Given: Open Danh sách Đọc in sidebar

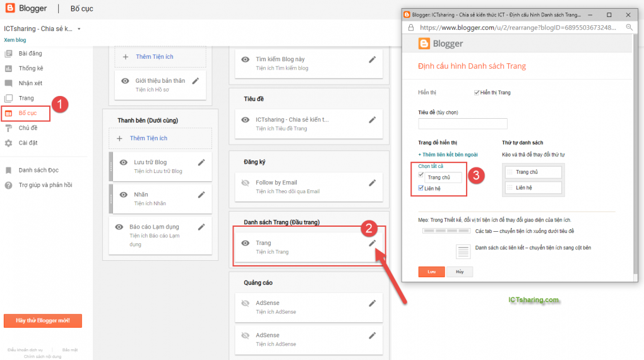Looking at the screenshot, I should pyautogui.click(x=39, y=170).
